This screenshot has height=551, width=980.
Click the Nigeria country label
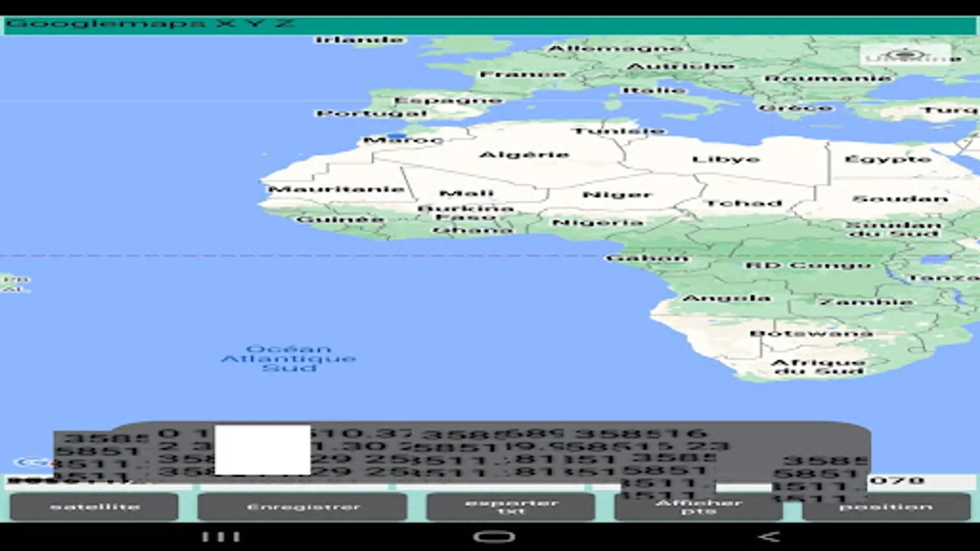pos(598,222)
